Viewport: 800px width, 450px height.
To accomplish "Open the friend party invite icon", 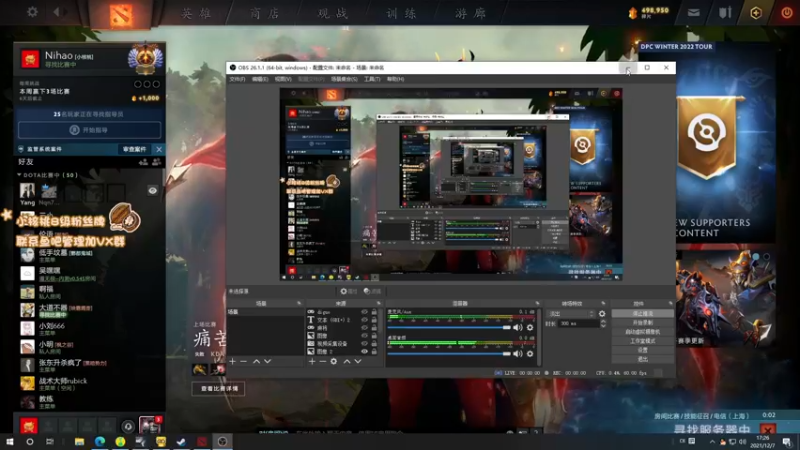I will 157,162.
